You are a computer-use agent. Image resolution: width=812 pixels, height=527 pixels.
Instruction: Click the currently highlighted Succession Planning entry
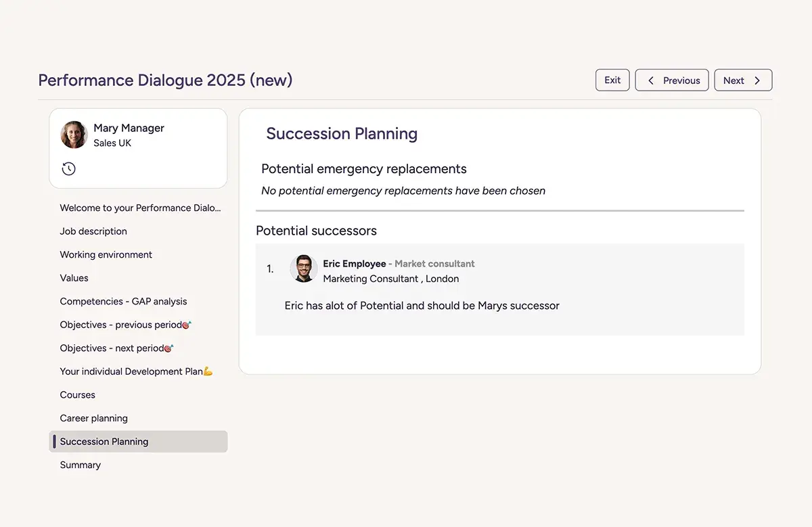[104, 441]
